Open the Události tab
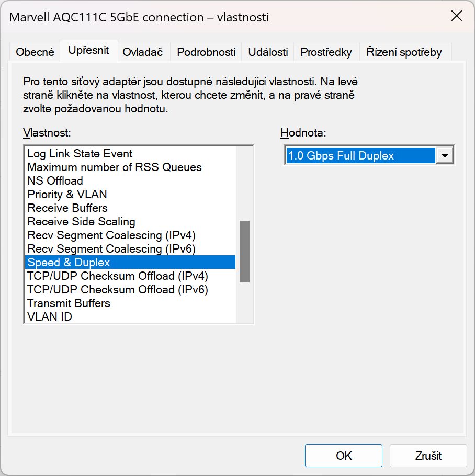The height and width of the screenshot is (476, 475). (x=268, y=52)
